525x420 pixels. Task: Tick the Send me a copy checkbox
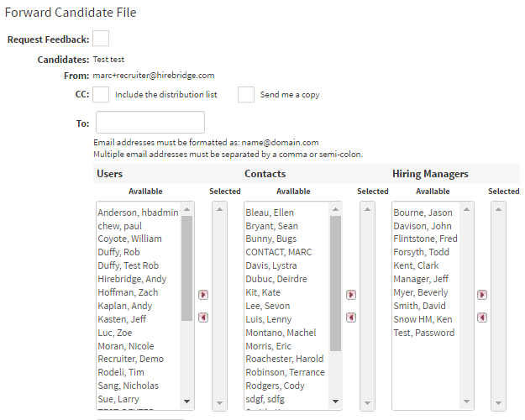246,95
